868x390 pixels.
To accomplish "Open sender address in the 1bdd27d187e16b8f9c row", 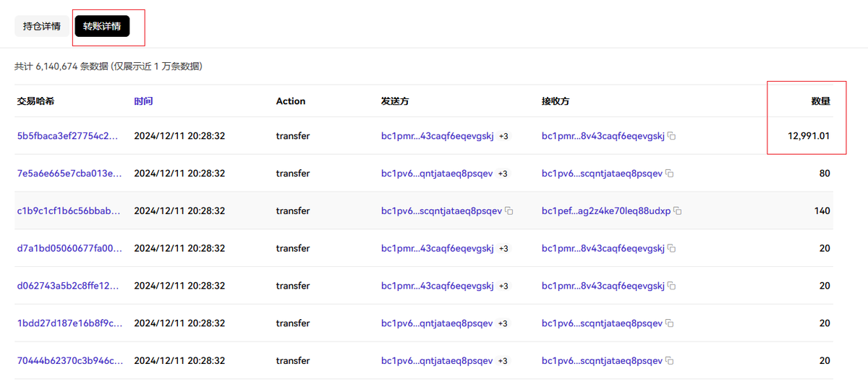I will coord(437,323).
